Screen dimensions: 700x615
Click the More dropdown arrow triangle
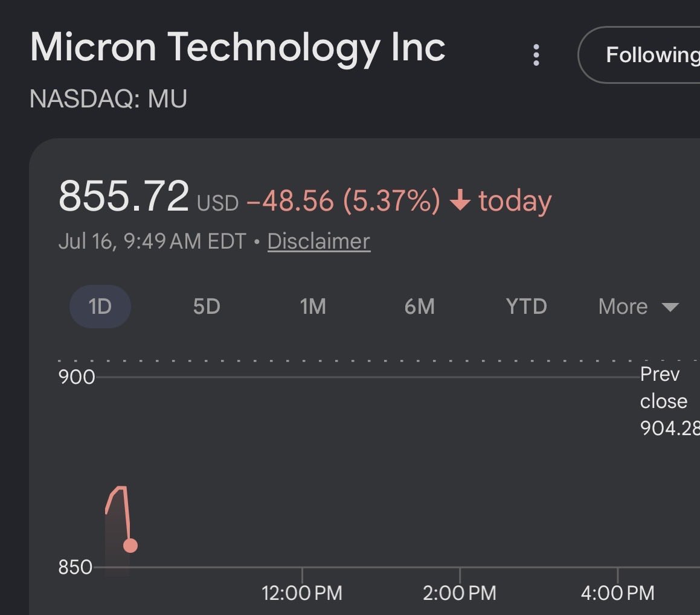click(x=670, y=307)
